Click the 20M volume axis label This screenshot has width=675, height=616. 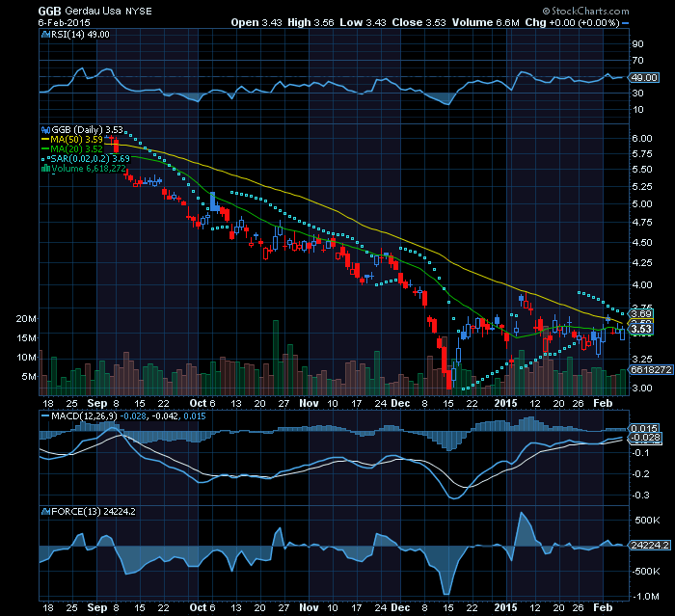(x=26, y=319)
